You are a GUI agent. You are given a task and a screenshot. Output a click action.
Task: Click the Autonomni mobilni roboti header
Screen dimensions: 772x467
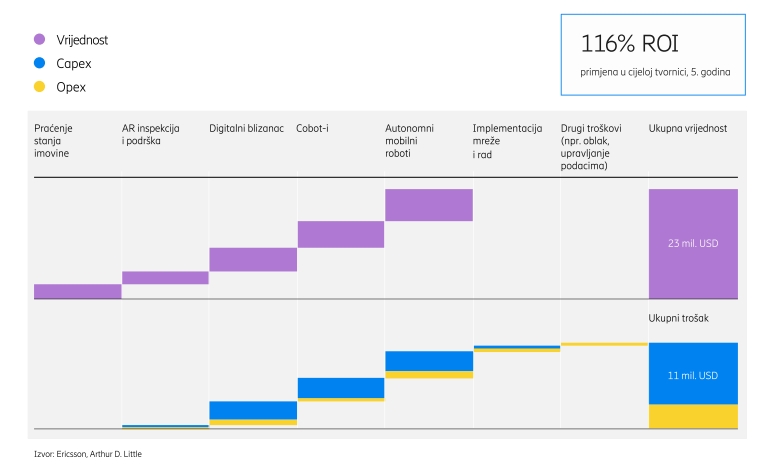[x=411, y=141]
